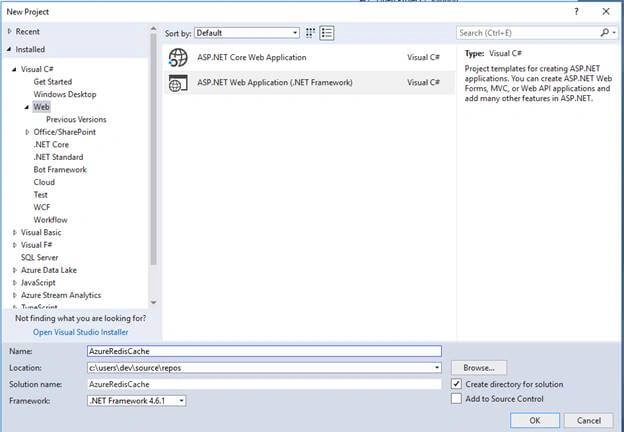Click the tree scrollbar up arrow
Screen dimensions: 624x432
tap(153, 29)
